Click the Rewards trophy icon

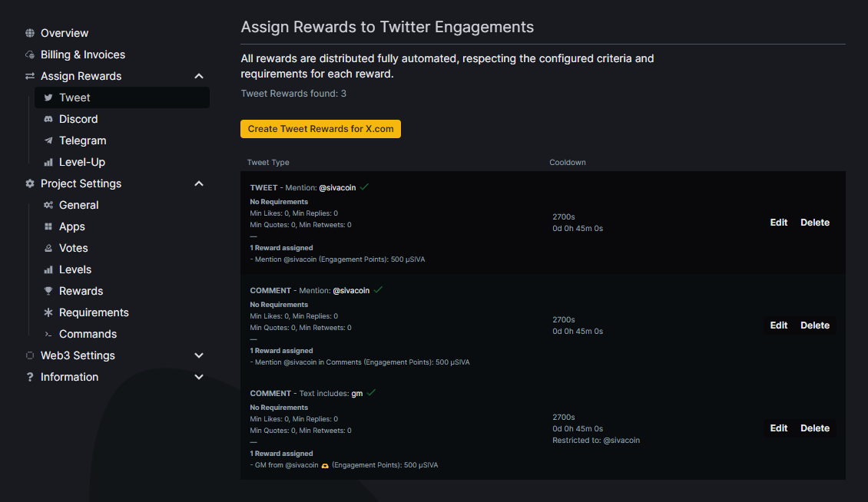coord(48,291)
